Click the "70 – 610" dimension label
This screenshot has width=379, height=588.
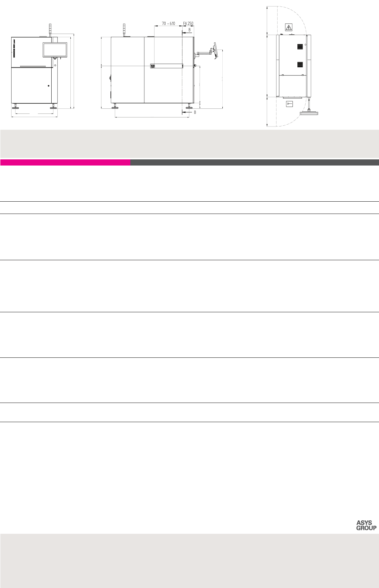pos(168,23)
